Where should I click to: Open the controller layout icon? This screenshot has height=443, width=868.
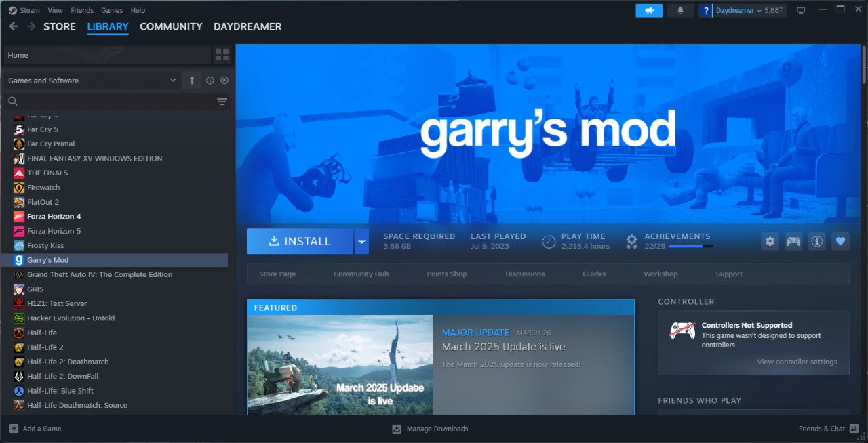[793, 241]
